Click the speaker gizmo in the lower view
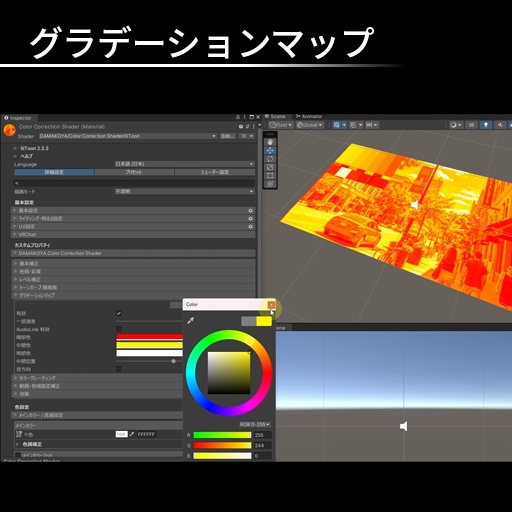 coord(403,426)
